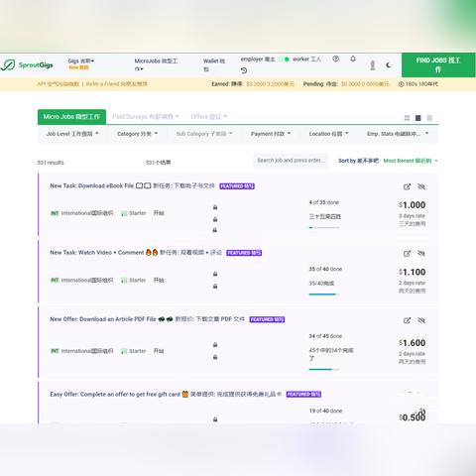Open the Offers tab dropdown
This screenshot has height=476, width=476.
pyautogui.click(x=209, y=116)
